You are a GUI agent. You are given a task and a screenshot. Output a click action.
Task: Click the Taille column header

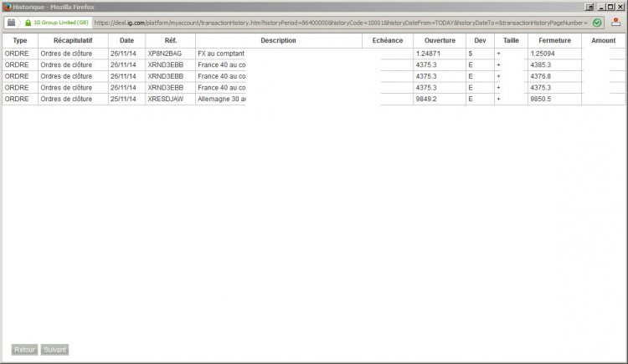(511, 40)
